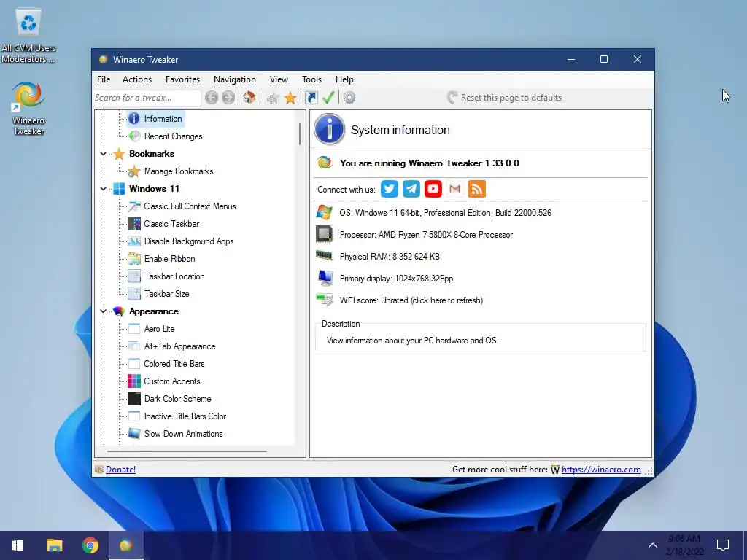The image size is (747, 560).
Task: Click the tree panel vertical scrollbar thumb
Action: [x=300, y=133]
